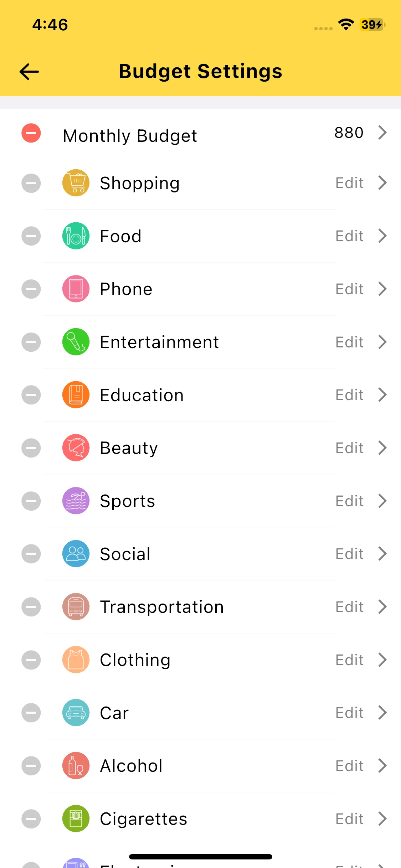
Task: Tap the 880 monthly budget value
Action: click(x=349, y=133)
